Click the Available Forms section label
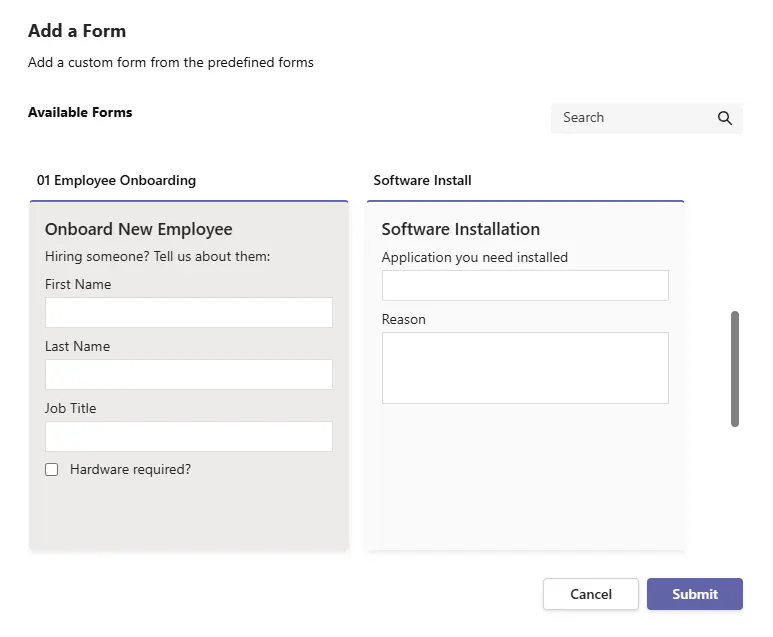 (x=80, y=112)
